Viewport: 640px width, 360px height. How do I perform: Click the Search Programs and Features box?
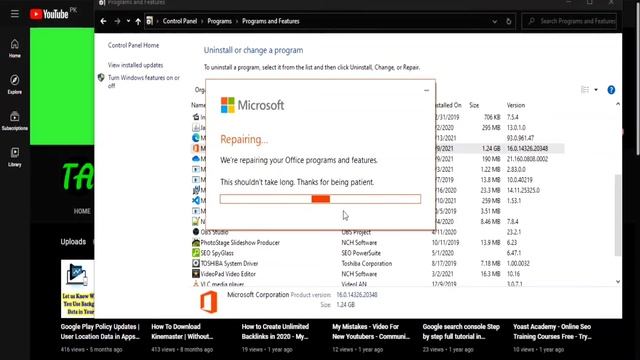(569, 21)
